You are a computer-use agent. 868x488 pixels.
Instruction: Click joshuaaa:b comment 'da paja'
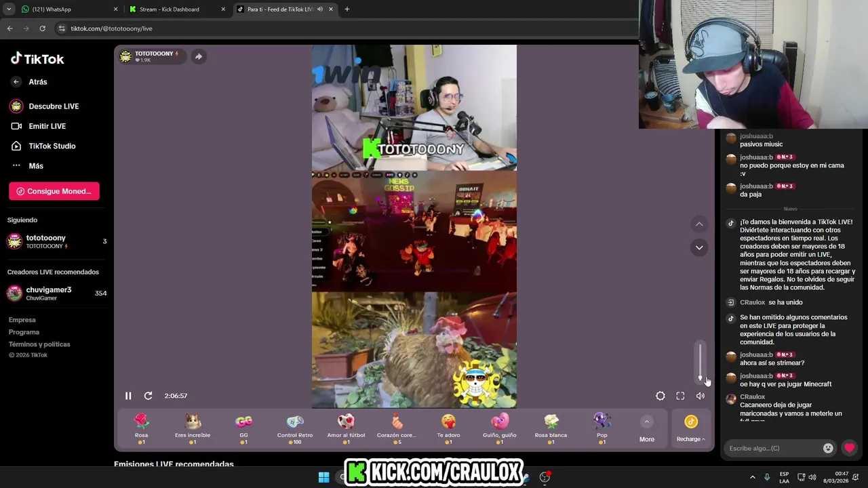[x=751, y=195]
